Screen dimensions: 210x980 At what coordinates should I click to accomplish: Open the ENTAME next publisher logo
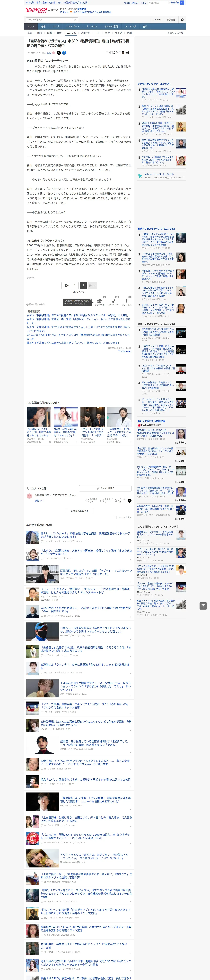tap(117, 53)
